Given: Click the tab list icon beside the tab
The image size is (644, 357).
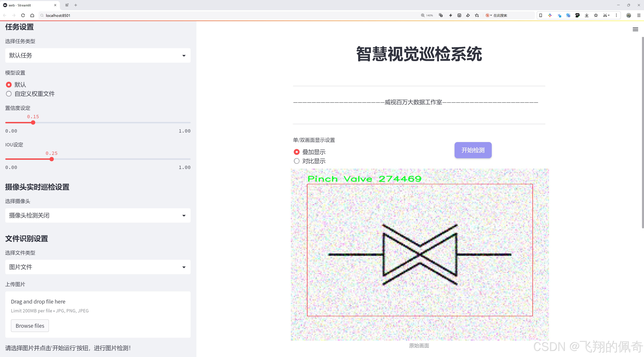Looking at the screenshot, I should [x=67, y=5].
